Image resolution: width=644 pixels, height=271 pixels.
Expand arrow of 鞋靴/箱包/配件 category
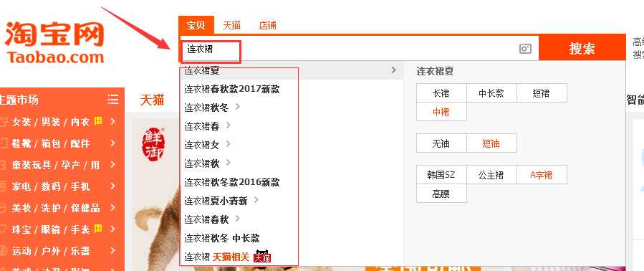tap(113, 143)
